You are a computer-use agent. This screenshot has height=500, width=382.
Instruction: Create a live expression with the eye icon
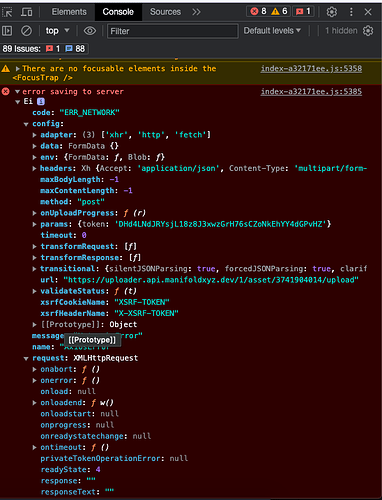point(90,31)
